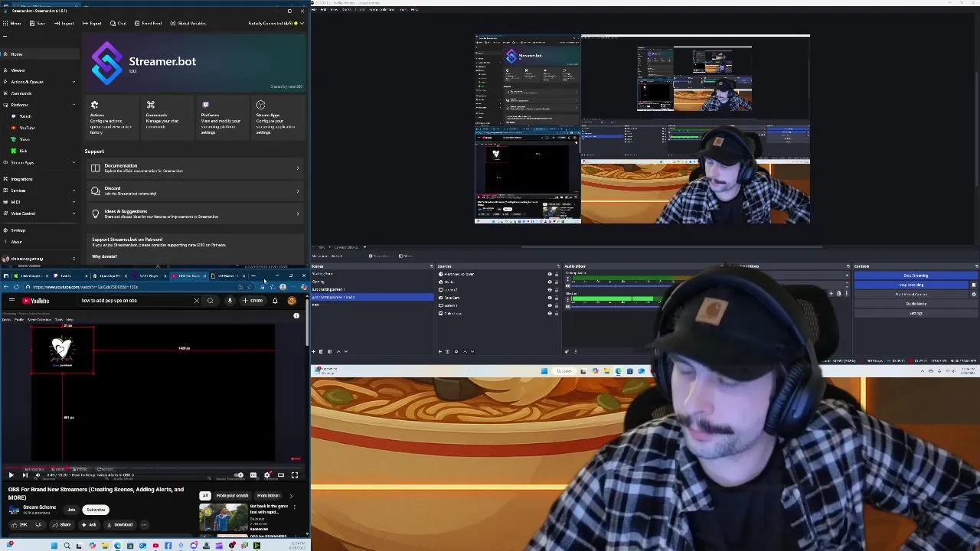Open Settings in Streamer.bot sidebar

[39, 230]
